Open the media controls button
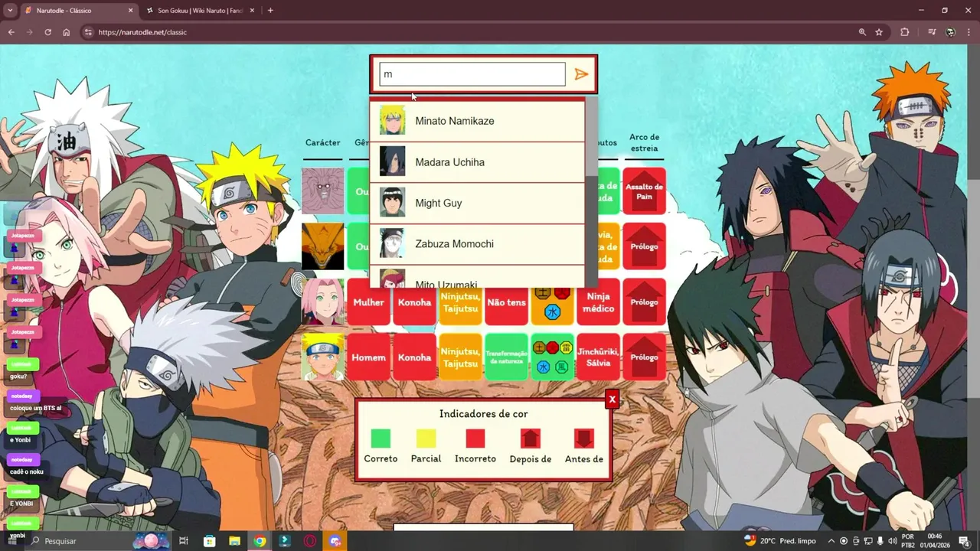This screenshot has height=551, width=980. point(932,32)
